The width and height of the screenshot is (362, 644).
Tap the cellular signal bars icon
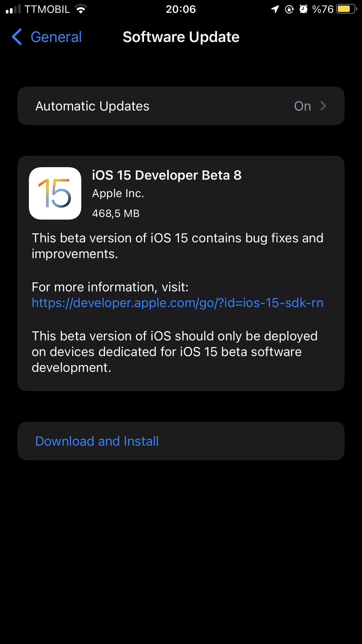(x=13, y=9)
